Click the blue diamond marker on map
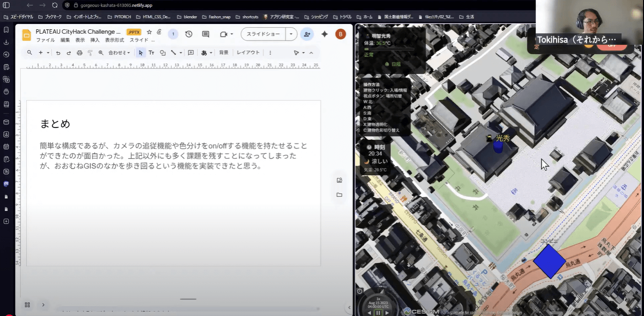The image size is (644, 316). (549, 261)
